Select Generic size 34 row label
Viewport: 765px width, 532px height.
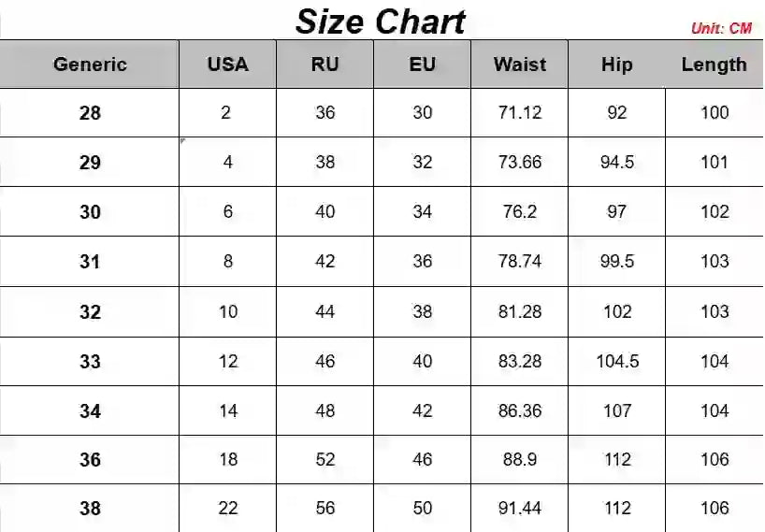(x=91, y=411)
